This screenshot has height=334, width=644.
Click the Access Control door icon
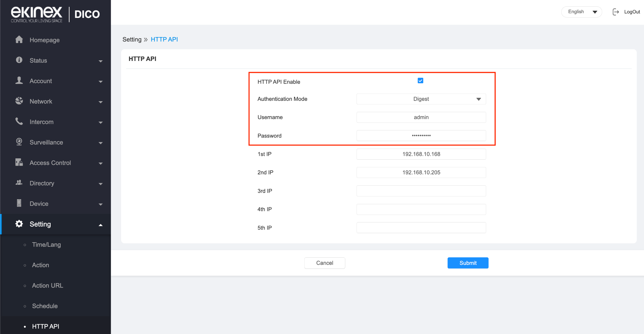point(19,162)
